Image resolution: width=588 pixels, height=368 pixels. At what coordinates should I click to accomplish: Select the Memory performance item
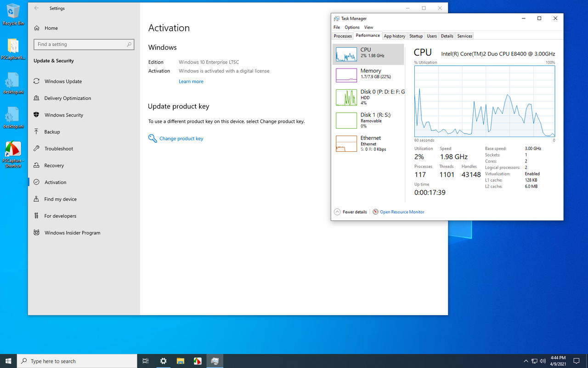[x=368, y=75]
